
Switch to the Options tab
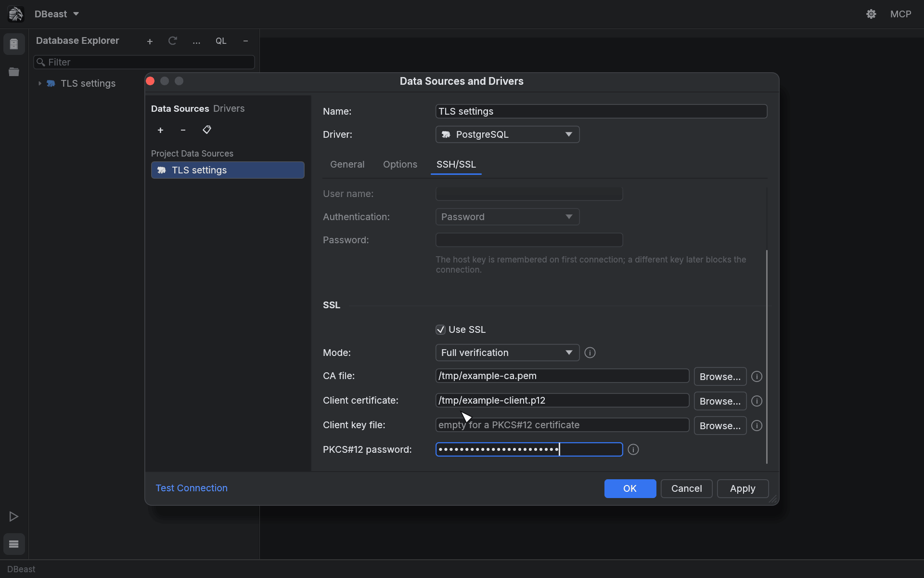click(400, 164)
